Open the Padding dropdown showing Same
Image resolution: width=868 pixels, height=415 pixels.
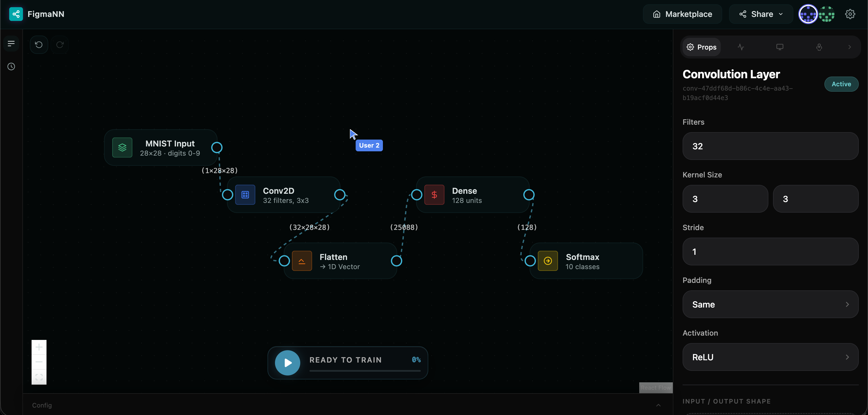click(770, 304)
